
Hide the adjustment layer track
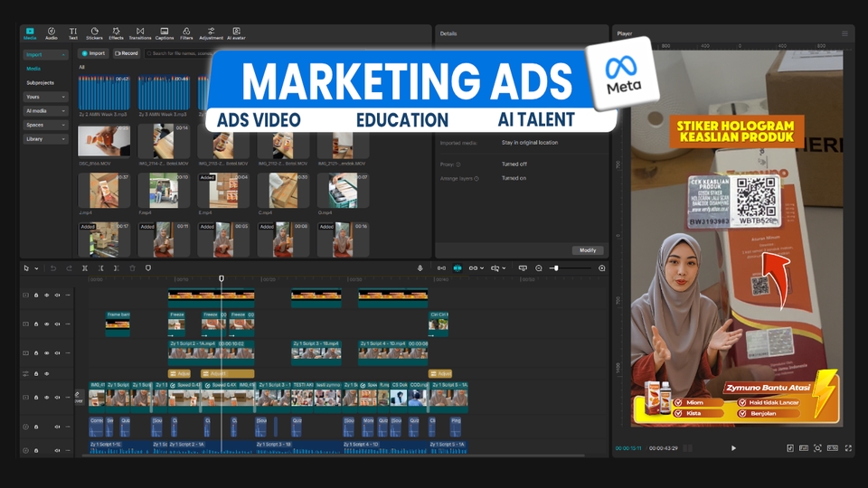(46, 374)
